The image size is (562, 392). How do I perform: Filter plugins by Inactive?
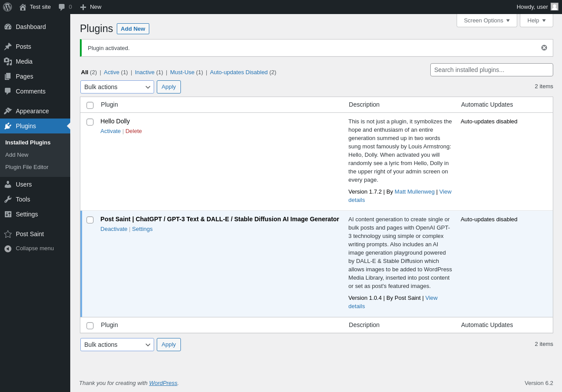(x=144, y=72)
